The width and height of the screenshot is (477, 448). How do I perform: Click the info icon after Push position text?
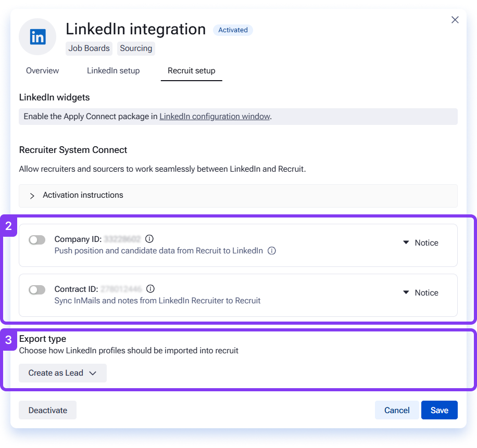coord(272,251)
